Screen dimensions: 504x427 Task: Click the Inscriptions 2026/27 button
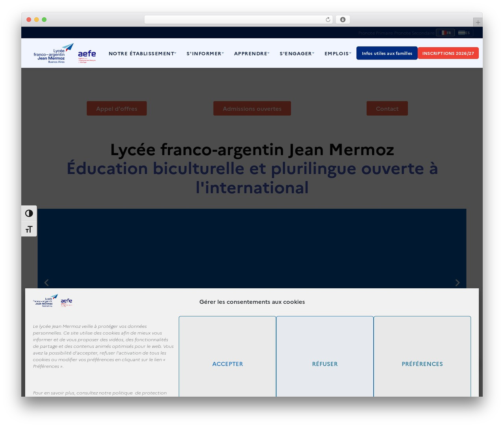coord(448,53)
